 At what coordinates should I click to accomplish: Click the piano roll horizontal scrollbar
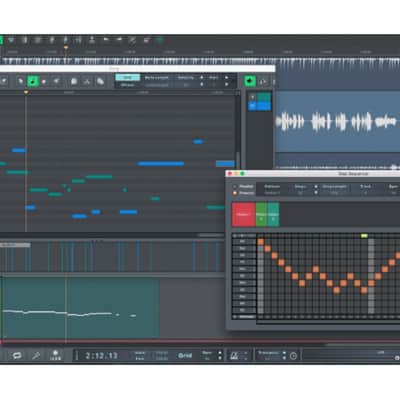211,236
